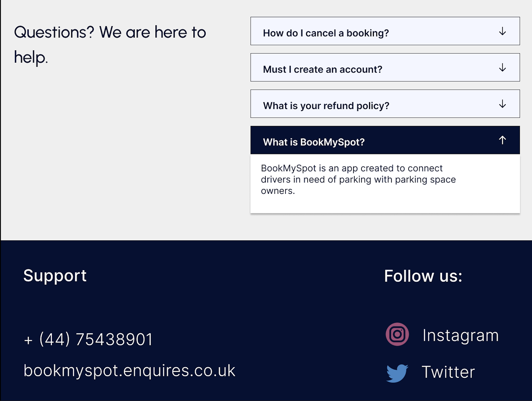The height and width of the screenshot is (401, 532).
Task: Select the BookMySpot answer paragraph text
Action: 358,179
